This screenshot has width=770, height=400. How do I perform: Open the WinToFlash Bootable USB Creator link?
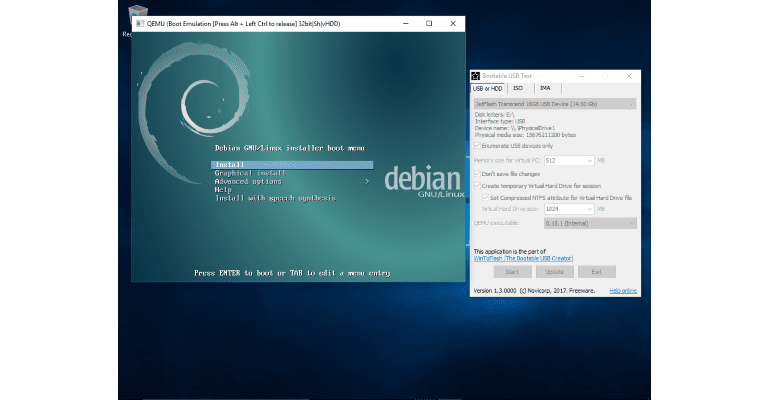[522, 258]
